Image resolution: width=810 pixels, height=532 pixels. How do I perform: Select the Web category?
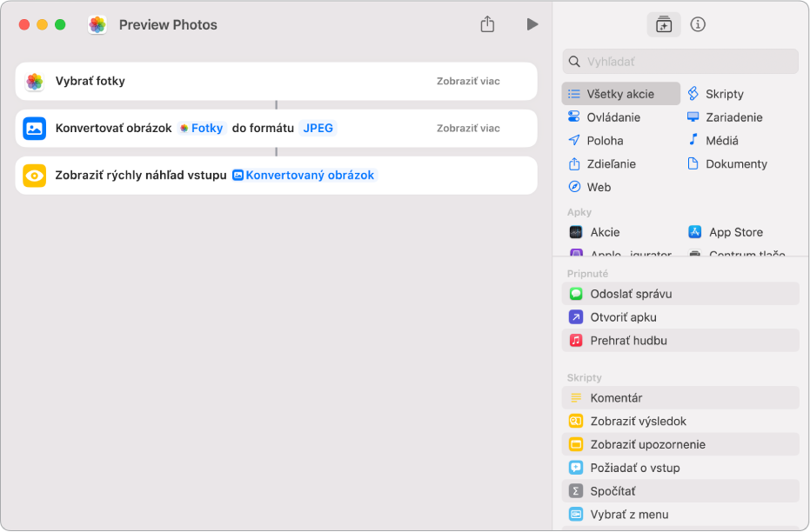589,187
